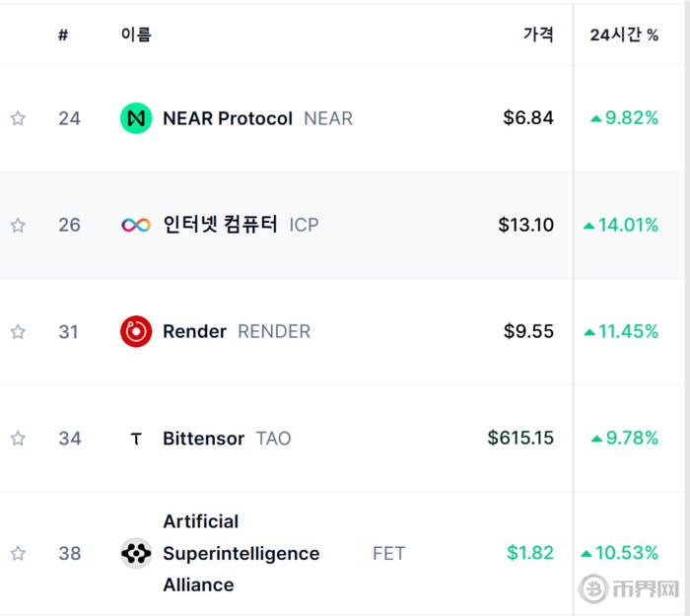This screenshot has height=616, width=690.
Task: Open the Render coin name link
Action: click(x=194, y=331)
